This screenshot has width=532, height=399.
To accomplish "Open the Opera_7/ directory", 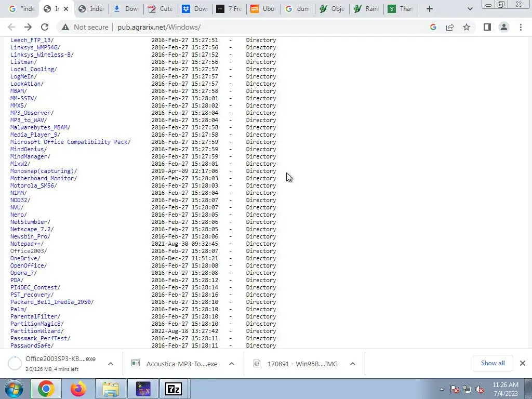I will [x=23, y=273].
